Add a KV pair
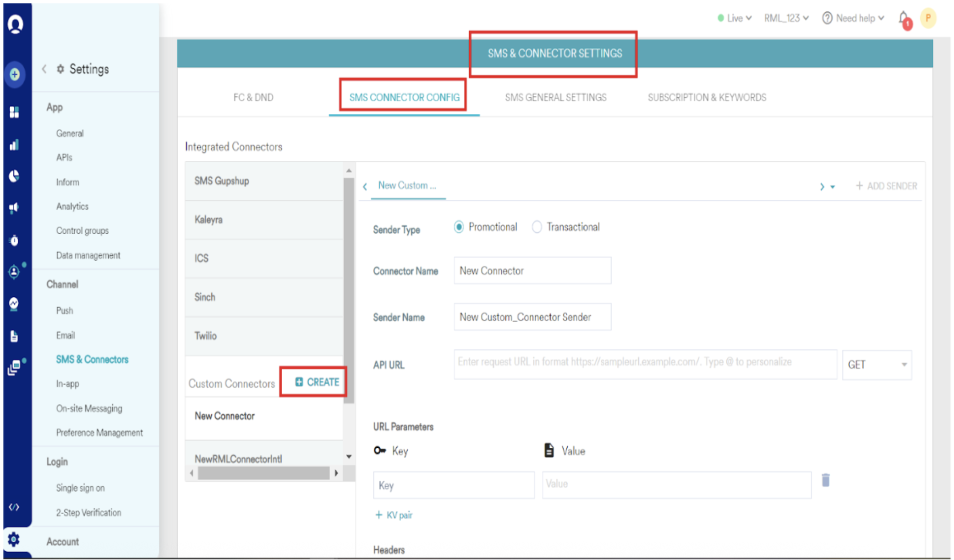This screenshot has height=560, width=954. (x=394, y=515)
